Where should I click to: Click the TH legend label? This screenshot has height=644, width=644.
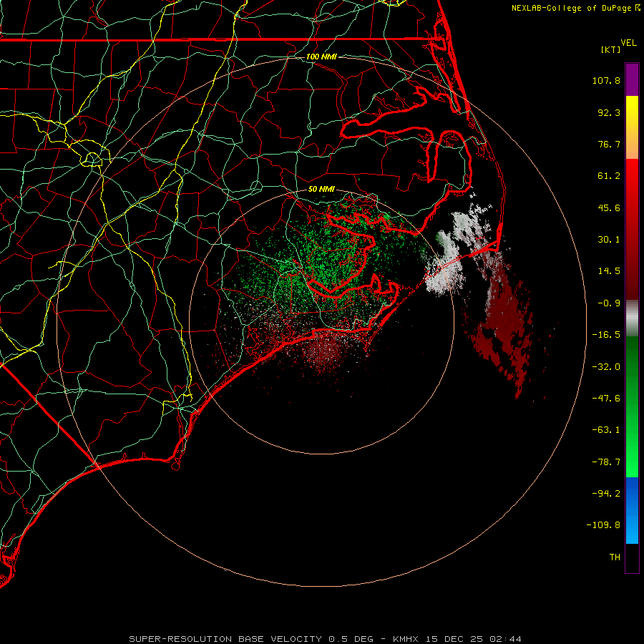(x=615, y=557)
